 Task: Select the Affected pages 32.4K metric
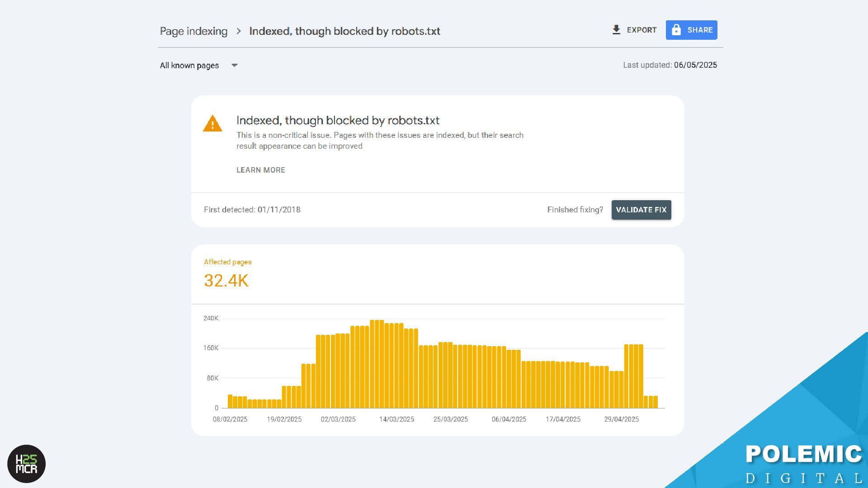[x=226, y=280]
